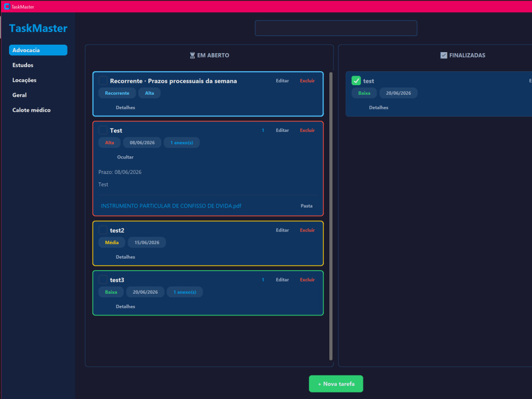
Task: Open the INSTRUMENTO PARTICULAR DE CONFISSO pdf
Action: (x=171, y=206)
